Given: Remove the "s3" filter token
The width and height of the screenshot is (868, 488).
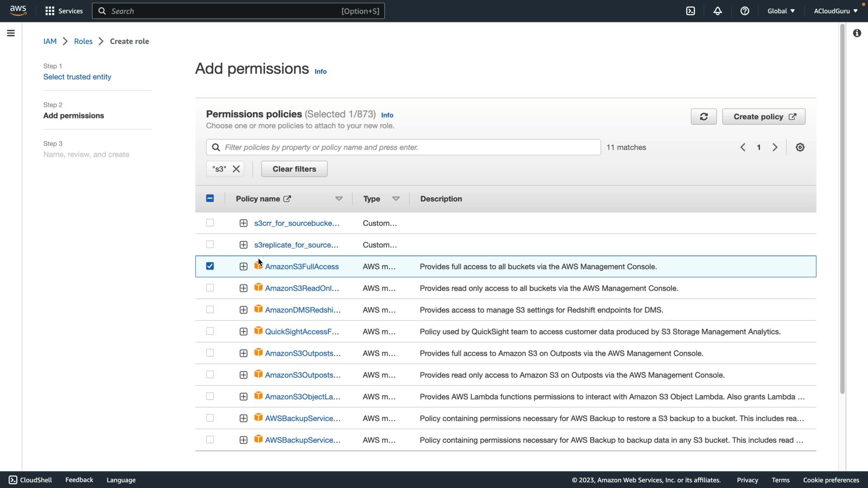Looking at the screenshot, I should point(236,169).
